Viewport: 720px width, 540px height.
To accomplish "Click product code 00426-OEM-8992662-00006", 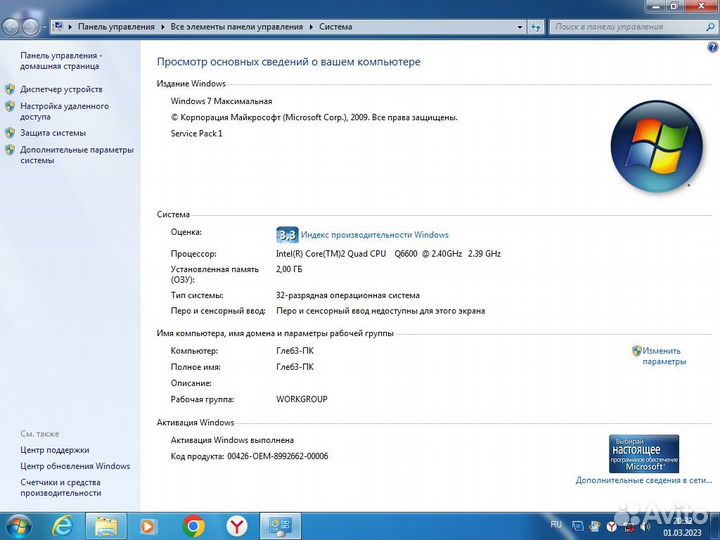I will 278,456.
